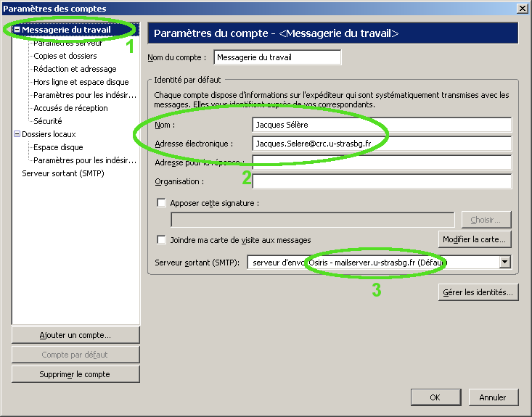Open Rédaction et adressage section
Screen dimensions: 532x417
coord(75,69)
